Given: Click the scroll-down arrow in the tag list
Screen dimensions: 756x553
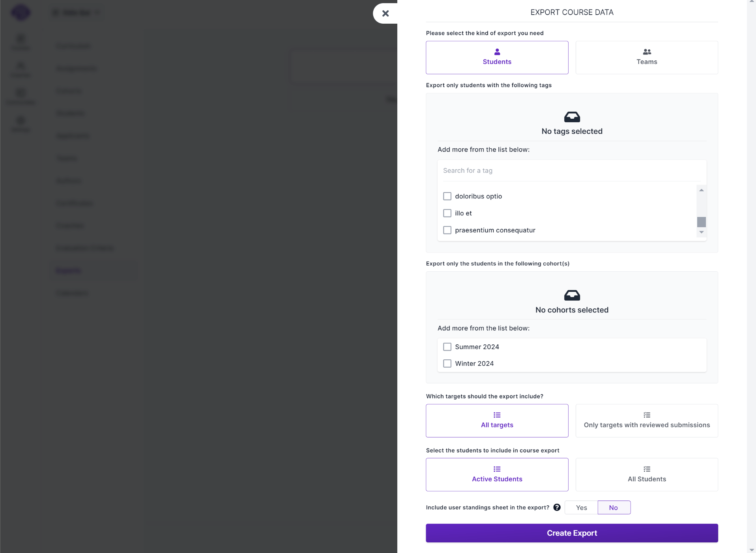Looking at the screenshot, I should click(x=701, y=233).
